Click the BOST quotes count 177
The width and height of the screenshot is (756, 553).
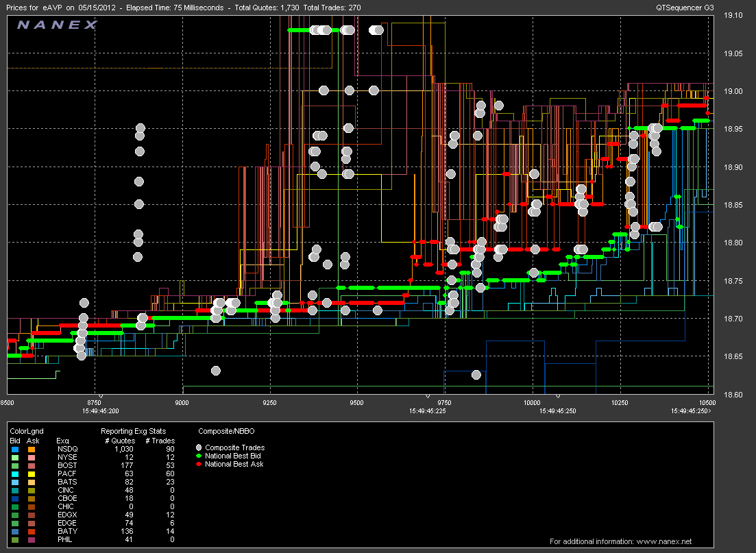coord(127,465)
